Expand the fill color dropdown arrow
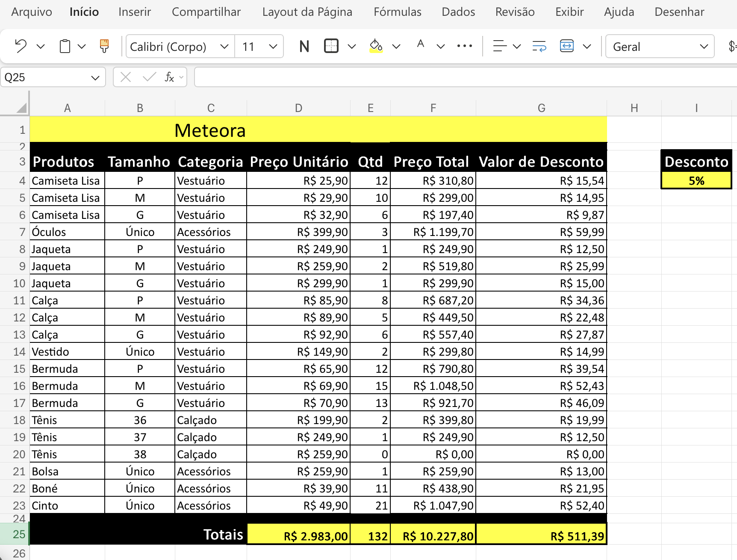The image size is (737, 560). tap(396, 46)
